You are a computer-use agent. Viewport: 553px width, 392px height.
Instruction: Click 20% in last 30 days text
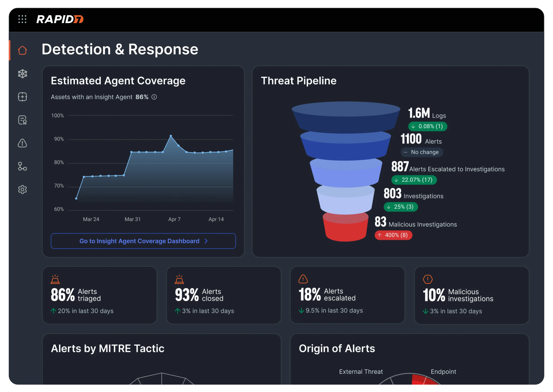86,311
